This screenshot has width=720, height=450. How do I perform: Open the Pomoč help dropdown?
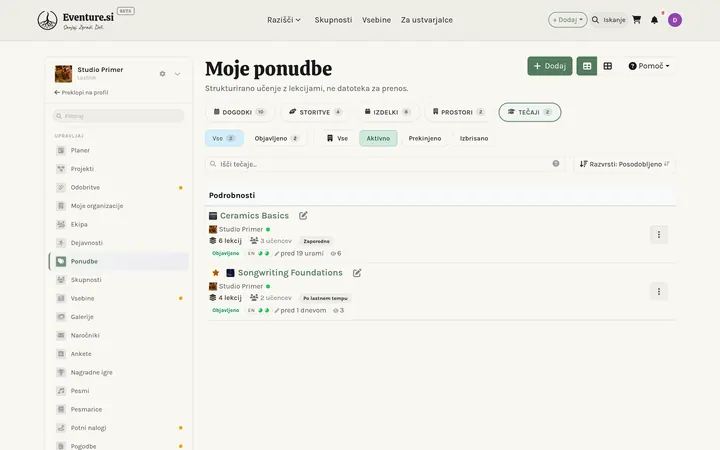point(649,66)
